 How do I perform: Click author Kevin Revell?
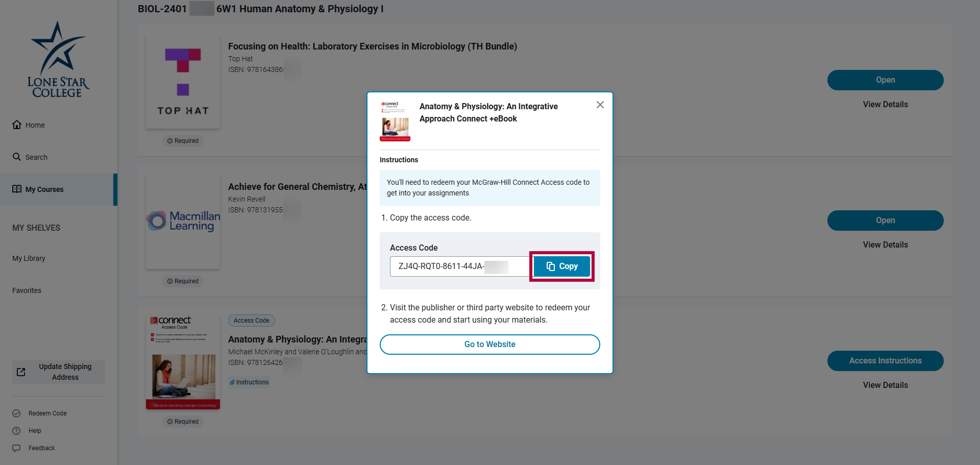[247, 199]
